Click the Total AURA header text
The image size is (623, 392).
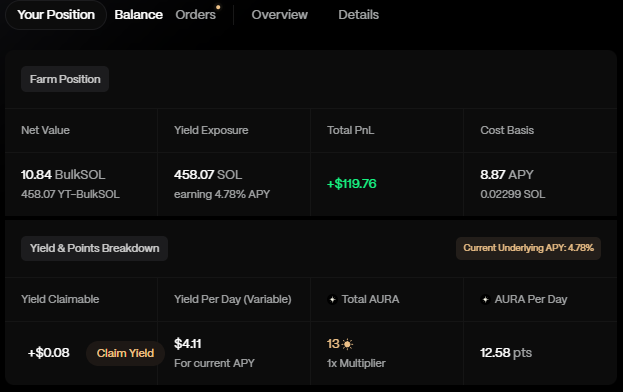pyautogui.click(x=370, y=299)
